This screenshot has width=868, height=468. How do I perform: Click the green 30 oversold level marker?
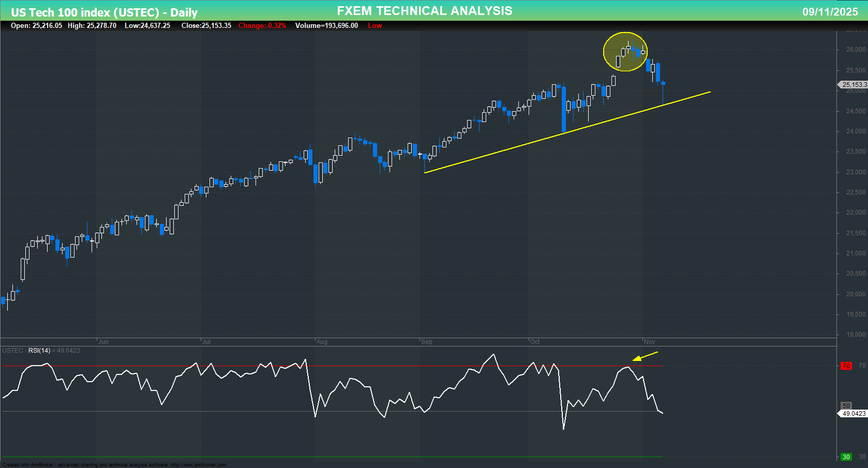[x=846, y=457]
